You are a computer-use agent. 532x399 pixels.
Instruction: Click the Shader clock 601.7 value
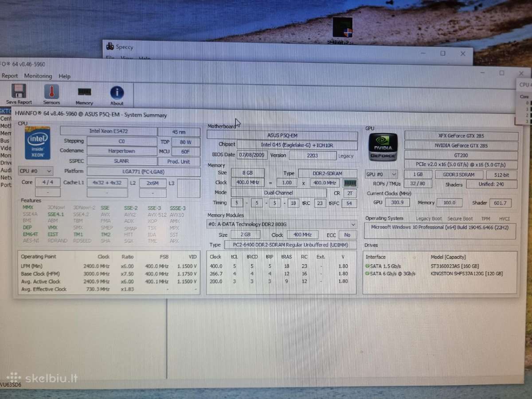pos(501,203)
